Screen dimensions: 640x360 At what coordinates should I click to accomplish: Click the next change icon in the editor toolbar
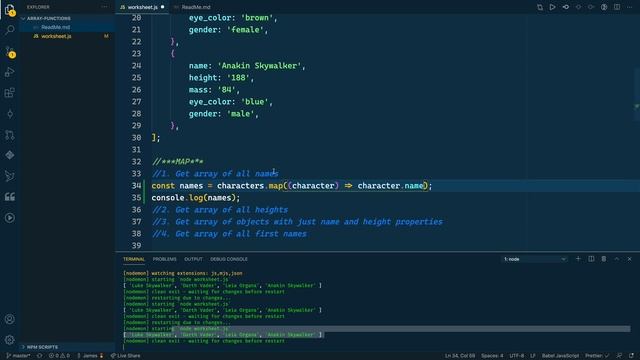(591, 7)
